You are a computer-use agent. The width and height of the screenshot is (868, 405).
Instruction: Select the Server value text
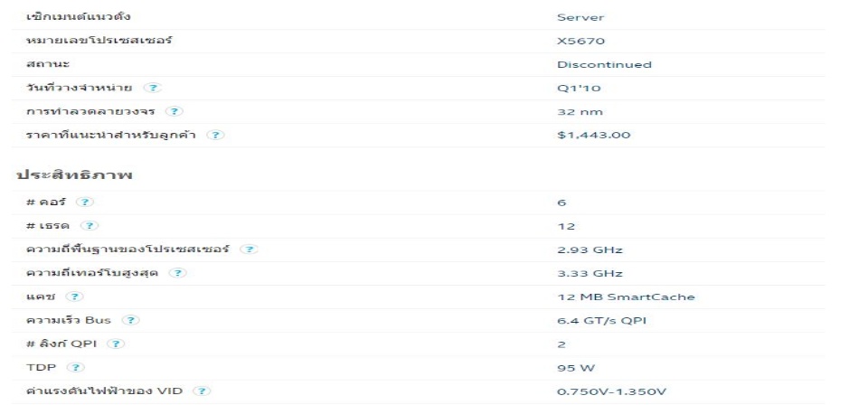point(580,17)
